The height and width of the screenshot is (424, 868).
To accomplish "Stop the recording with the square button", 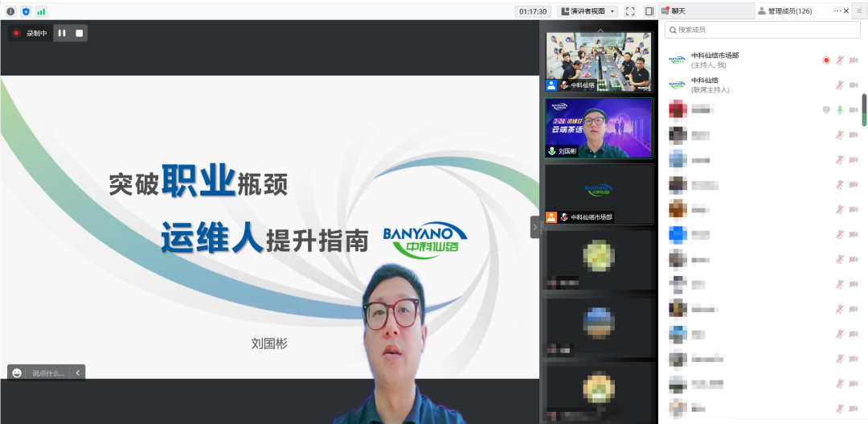I will coord(79,33).
